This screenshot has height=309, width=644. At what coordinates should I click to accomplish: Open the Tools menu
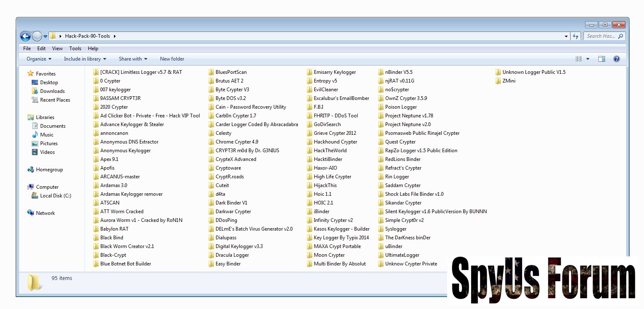click(x=75, y=49)
